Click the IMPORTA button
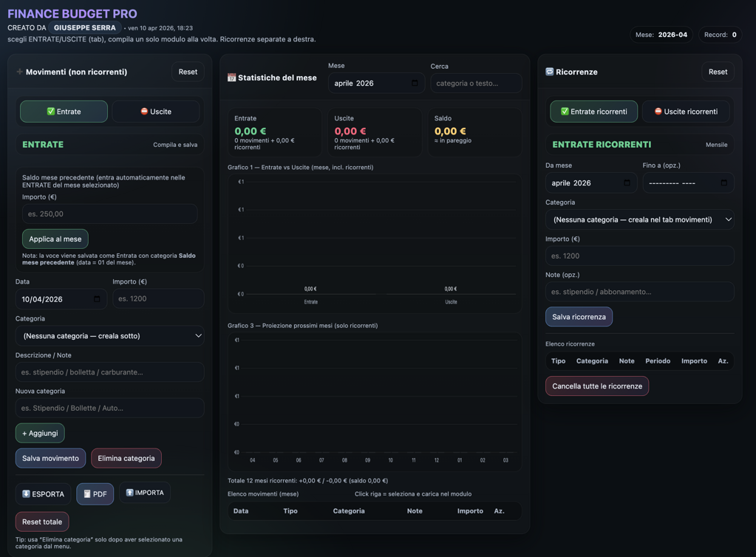The height and width of the screenshot is (557, 756). [145, 493]
